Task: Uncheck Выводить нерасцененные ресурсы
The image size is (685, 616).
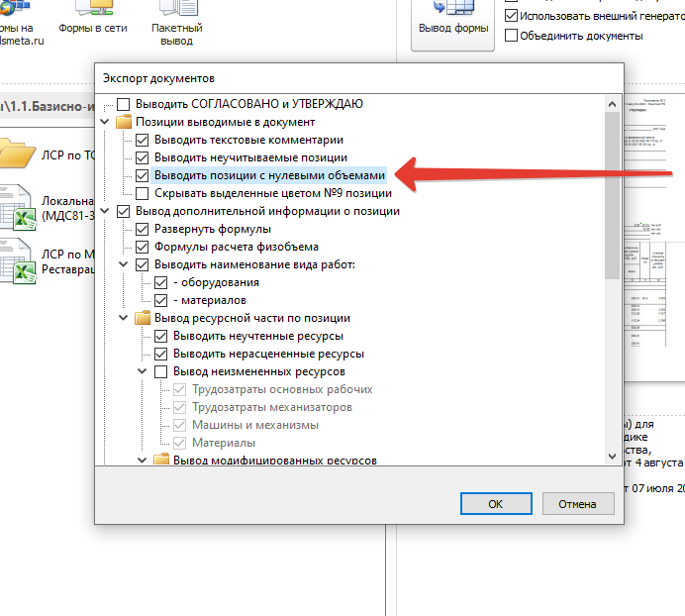Action: click(x=160, y=354)
